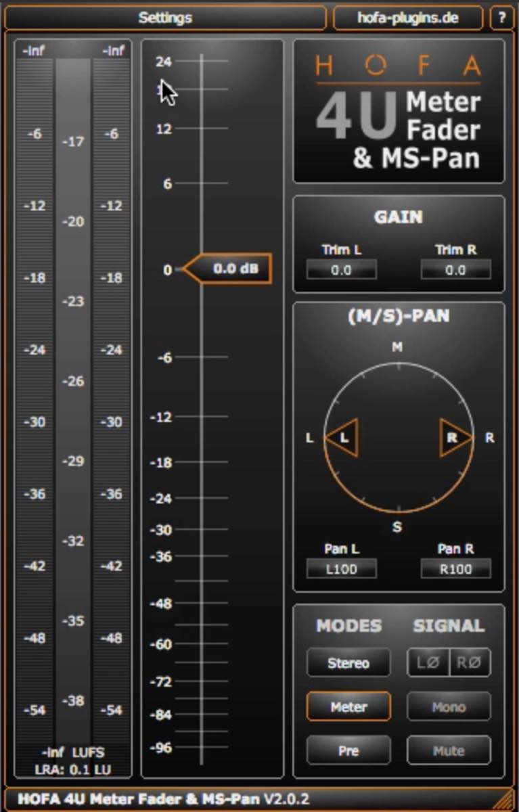Click the -23 mark on LUFS scale

coord(73,301)
